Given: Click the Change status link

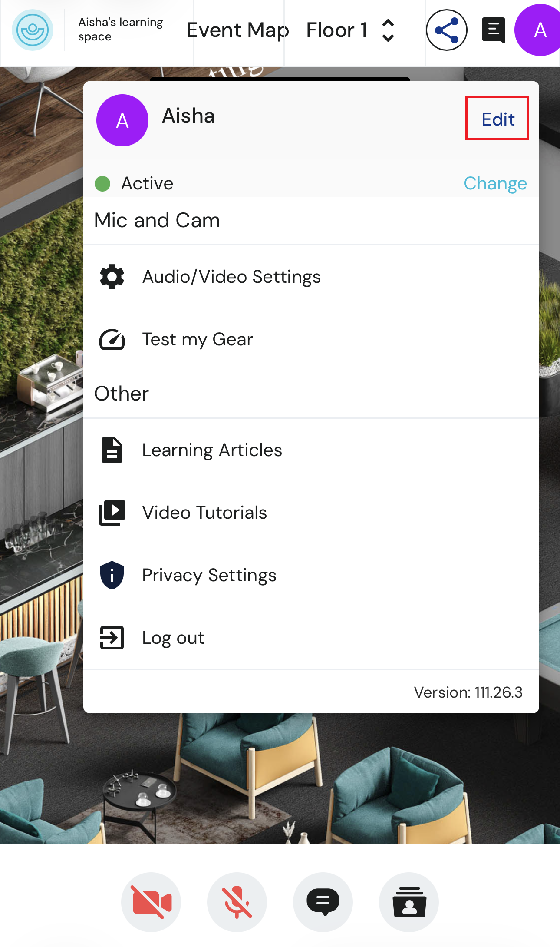Looking at the screenshot, I should coord(495,183).
